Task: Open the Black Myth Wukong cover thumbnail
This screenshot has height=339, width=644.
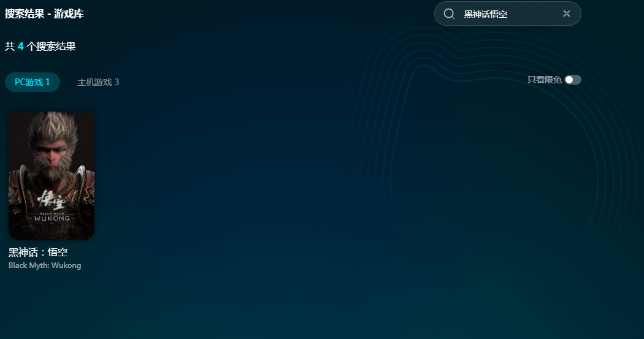Action: pos(52,176)
